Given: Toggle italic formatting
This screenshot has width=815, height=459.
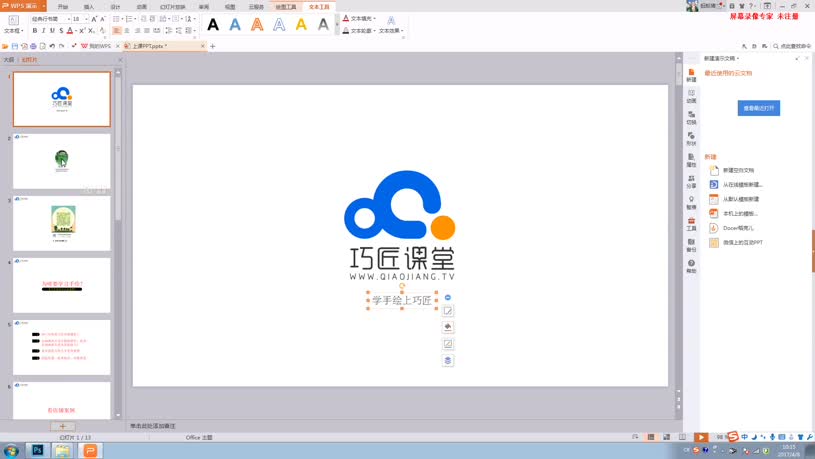Looking at the screenshot, I should coord(44,31).
